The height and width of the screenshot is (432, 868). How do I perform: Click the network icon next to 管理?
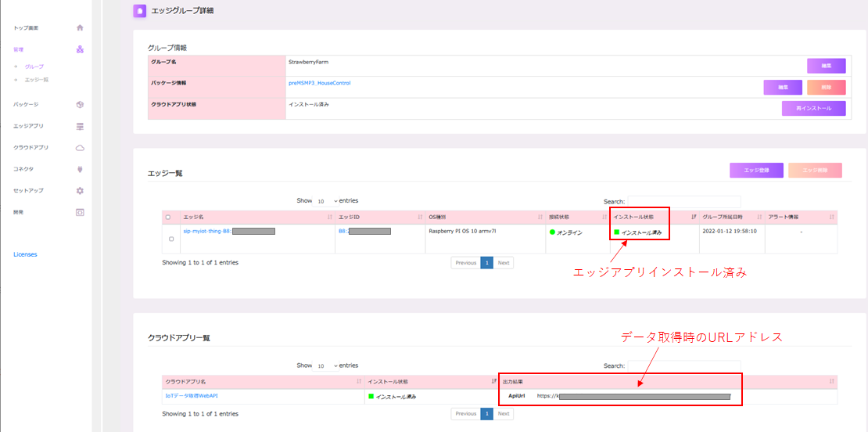[80, 49]
